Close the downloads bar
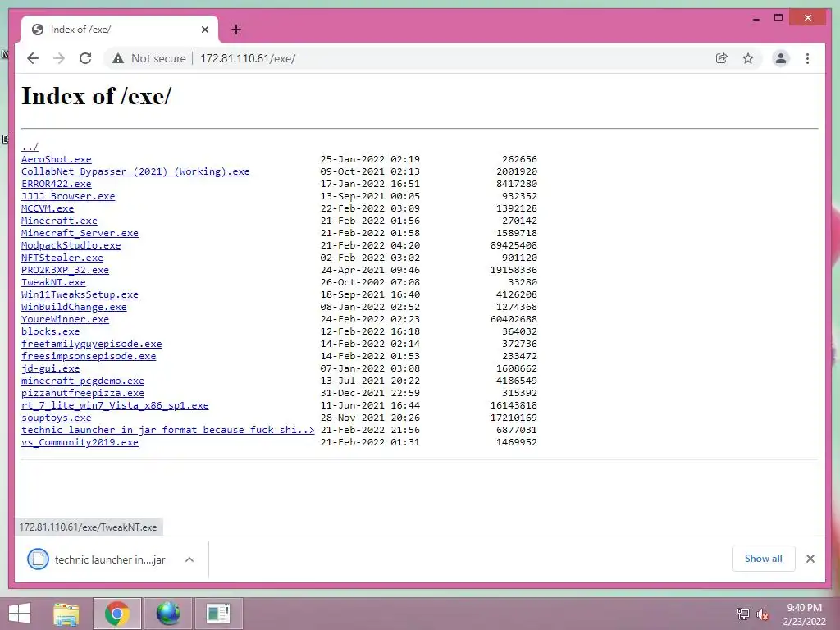The height and width of the screenshot is (630, 840). pos(810,559)
